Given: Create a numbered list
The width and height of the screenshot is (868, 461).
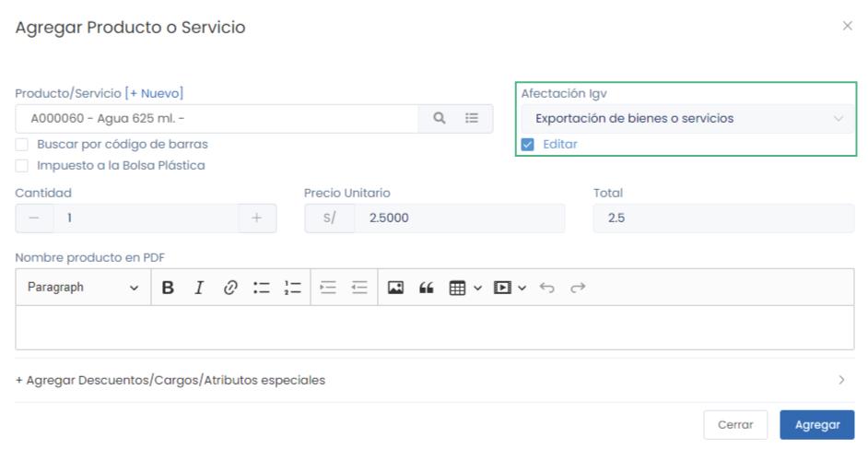Looking at the screenshot, I should pyautogui.click(x=293, y=288).
